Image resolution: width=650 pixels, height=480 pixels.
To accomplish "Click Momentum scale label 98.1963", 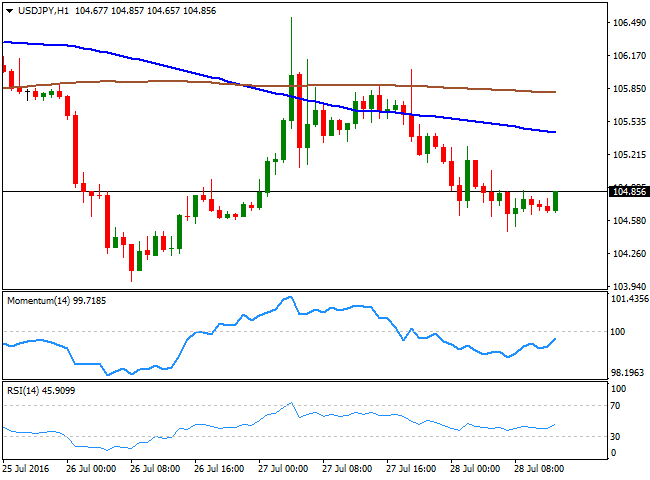I will coord(628,373).
